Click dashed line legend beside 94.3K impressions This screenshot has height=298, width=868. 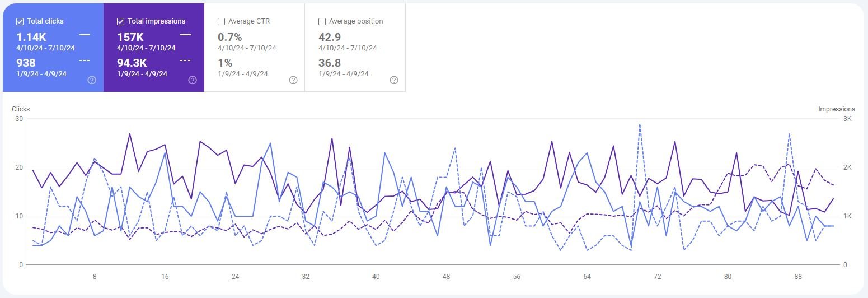185,60
